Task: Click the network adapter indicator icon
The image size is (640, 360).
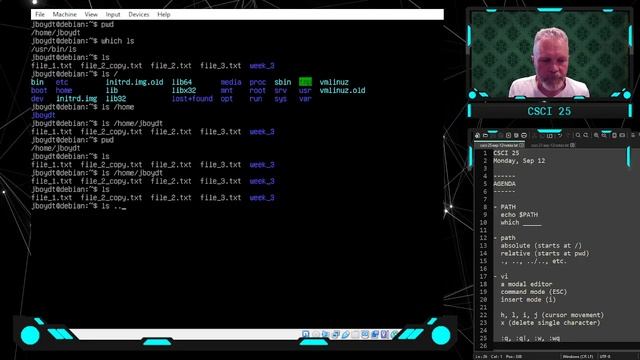Action: point(336,334)
